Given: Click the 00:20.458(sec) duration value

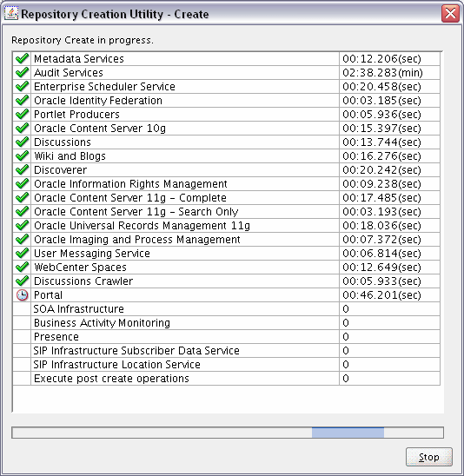Looking at the screenshot, I should click(381, 87).
